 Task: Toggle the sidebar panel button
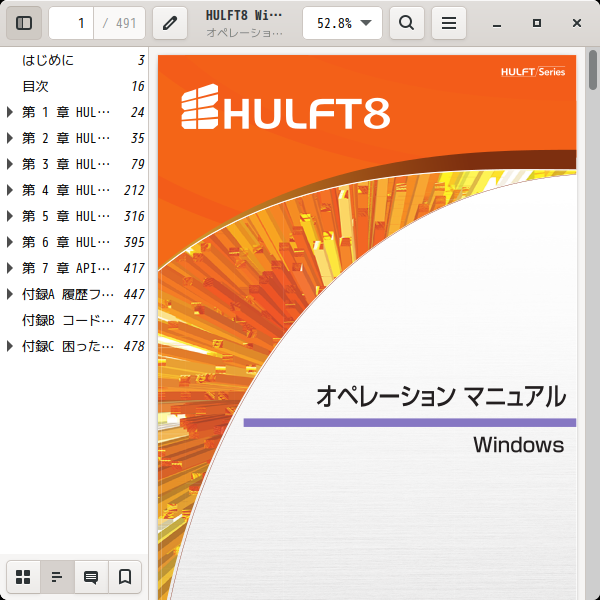[24, 23]
